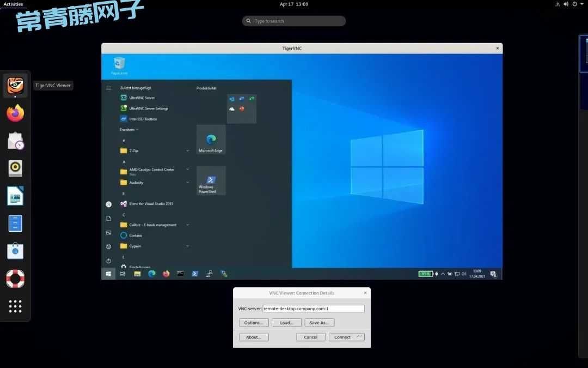The height and width of the screenshot is (368, 588).
Task: Expand the AMD Catalyst Control Center folder
Action: [x=187, y=170]
